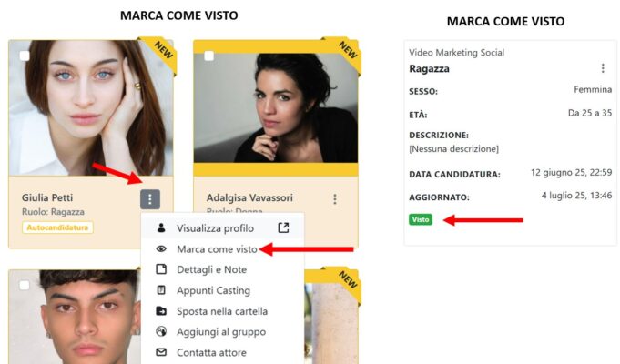620x364 pixels.
Task: Click the group icon for Aggiungi al gruppo
Action: (x=161, y=331)
